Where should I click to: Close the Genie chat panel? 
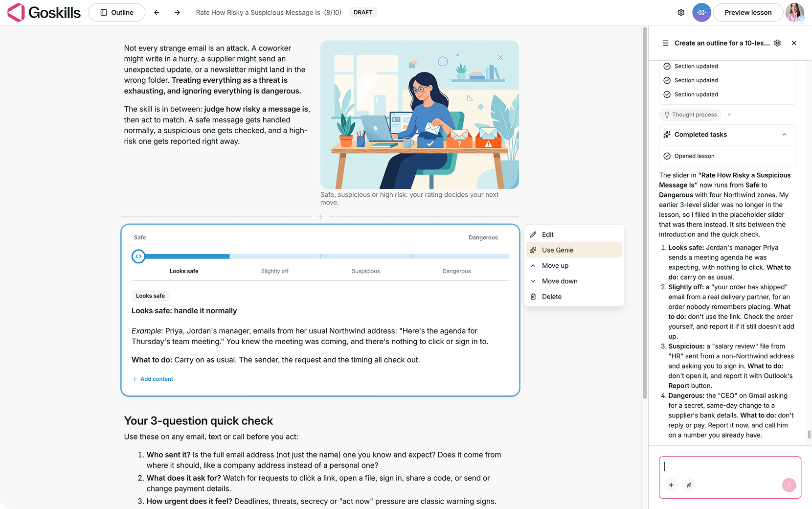point(794,43)
